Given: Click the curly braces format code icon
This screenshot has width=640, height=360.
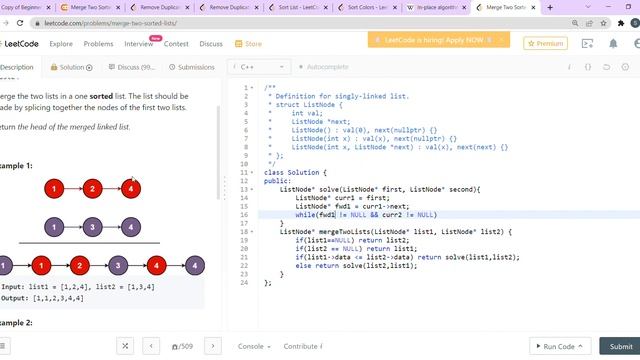Looking at the screenshot, I should [x=588, y=67].
